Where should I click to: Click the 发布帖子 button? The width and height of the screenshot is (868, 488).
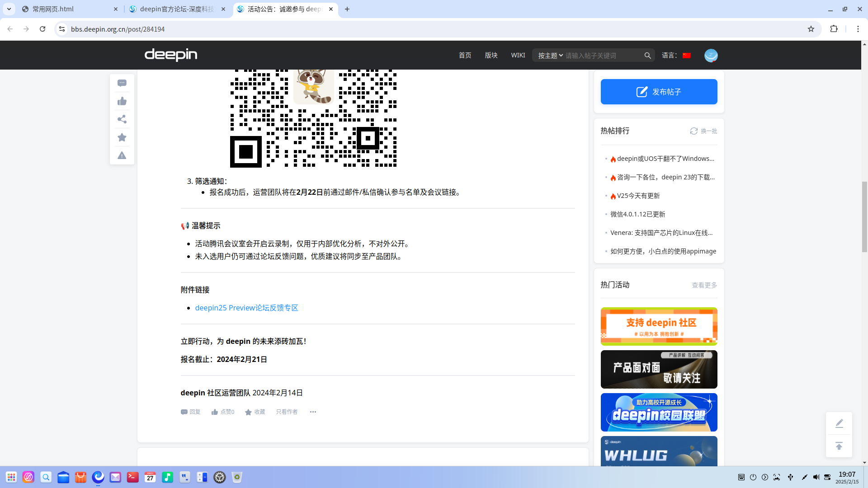coord(659,92)
